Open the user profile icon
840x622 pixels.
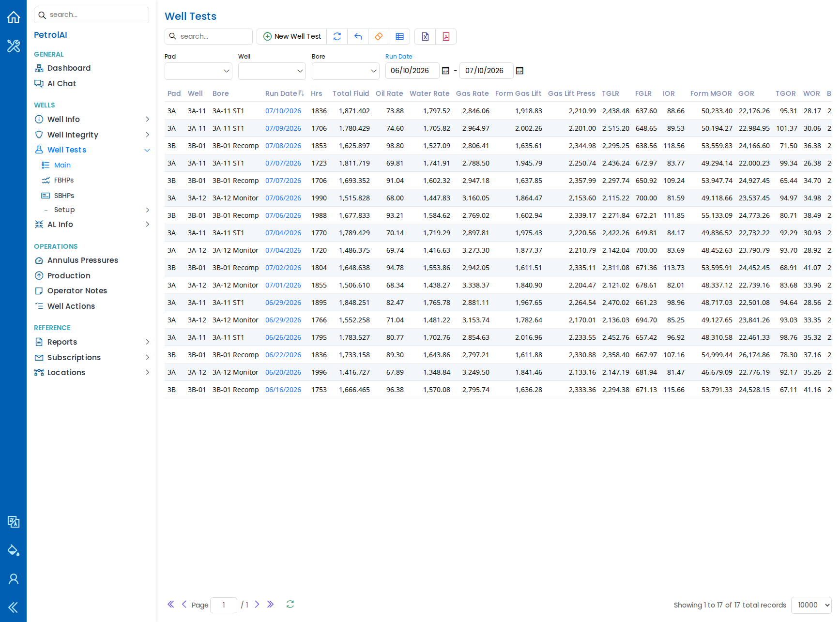pos(14,579)
